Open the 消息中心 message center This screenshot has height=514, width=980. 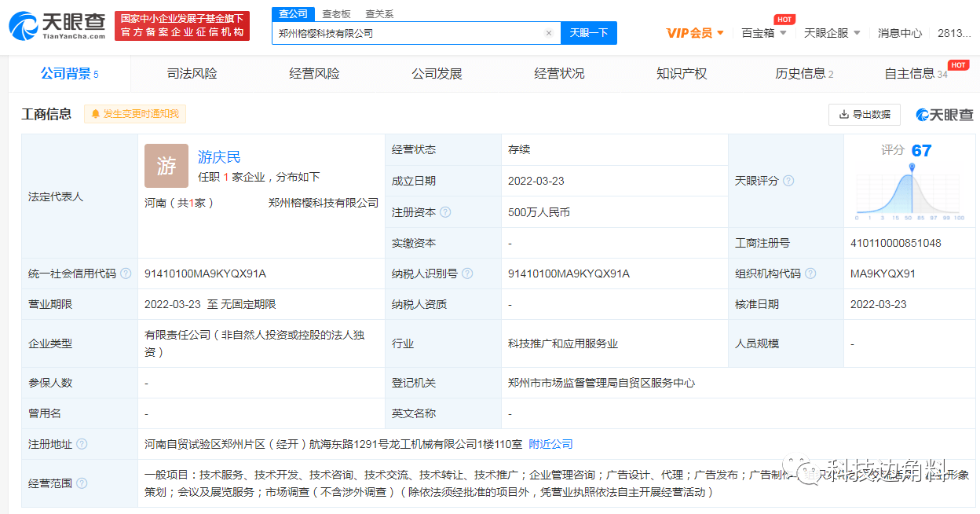tap(900, 33)
